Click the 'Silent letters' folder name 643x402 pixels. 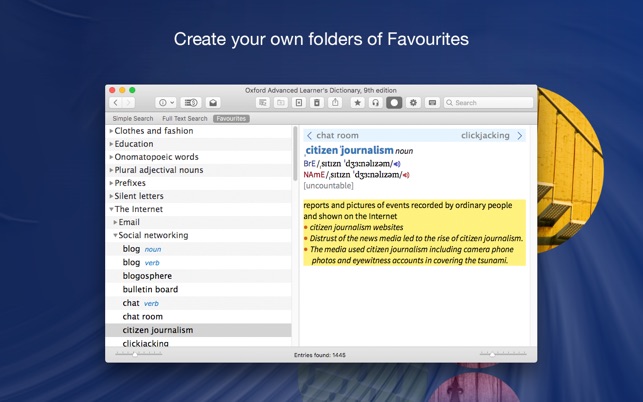click(139, 196)
